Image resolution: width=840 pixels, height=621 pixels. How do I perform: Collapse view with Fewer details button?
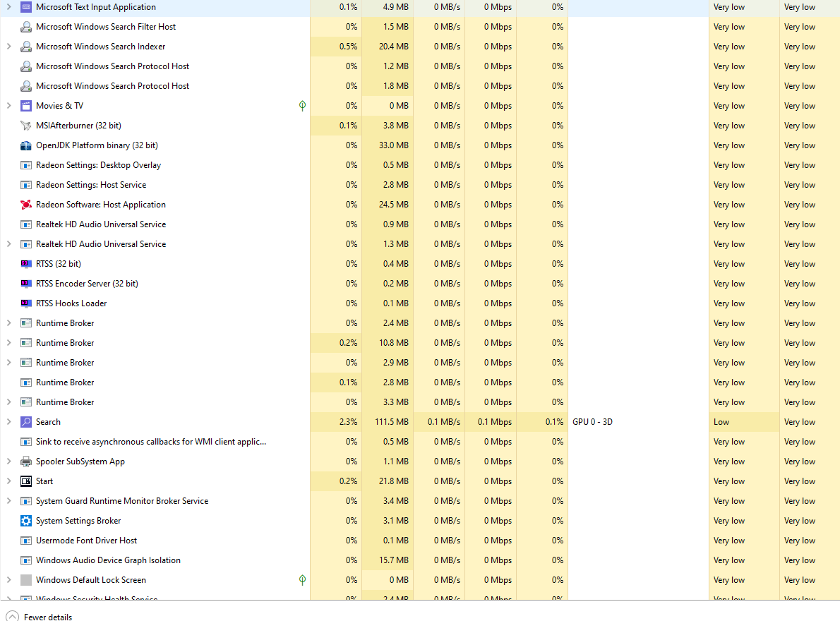coord(40,616)
